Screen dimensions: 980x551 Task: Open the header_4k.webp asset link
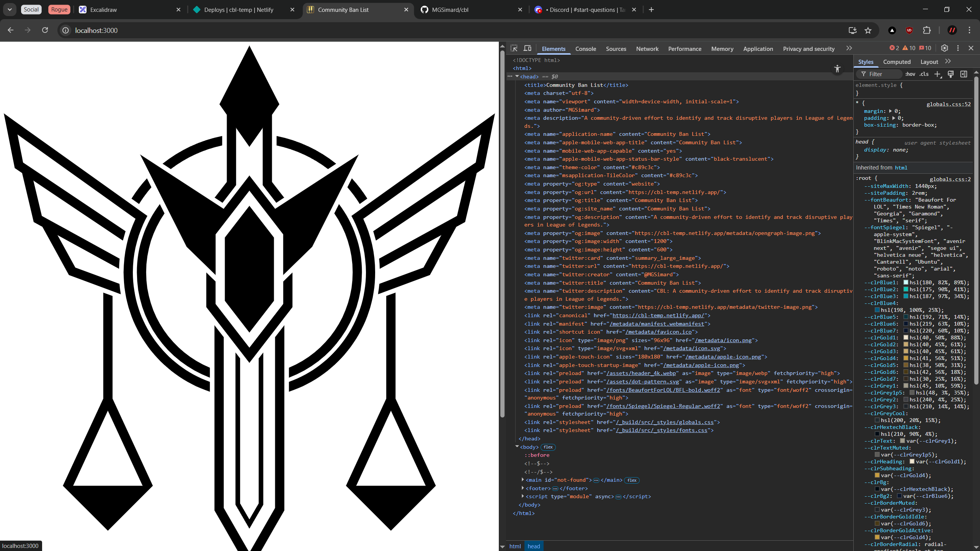pos(641,373)
